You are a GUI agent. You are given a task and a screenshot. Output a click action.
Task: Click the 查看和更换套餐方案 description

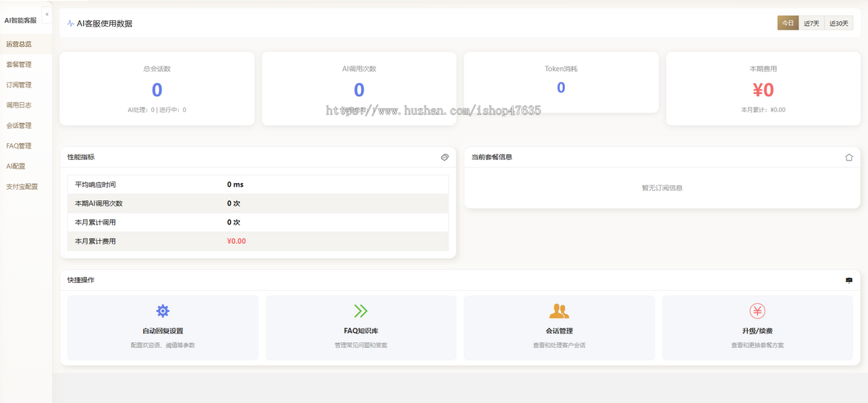point(757,345)
